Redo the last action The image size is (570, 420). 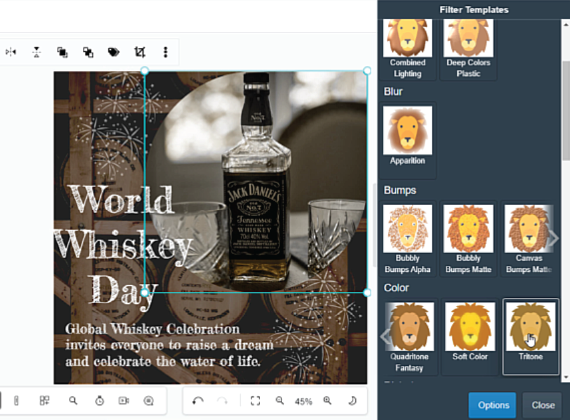click(222, 401)
